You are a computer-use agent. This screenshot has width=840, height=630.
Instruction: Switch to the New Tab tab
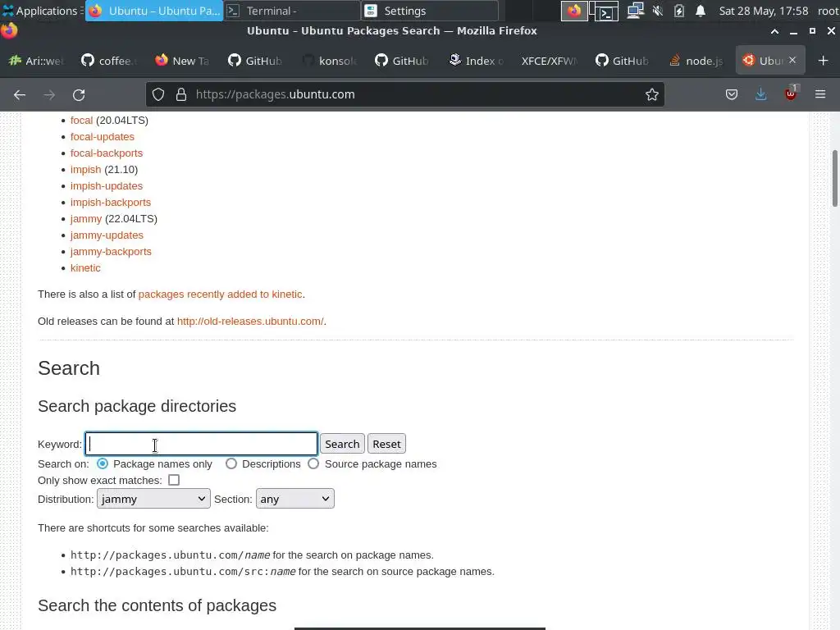pos(183,61)
